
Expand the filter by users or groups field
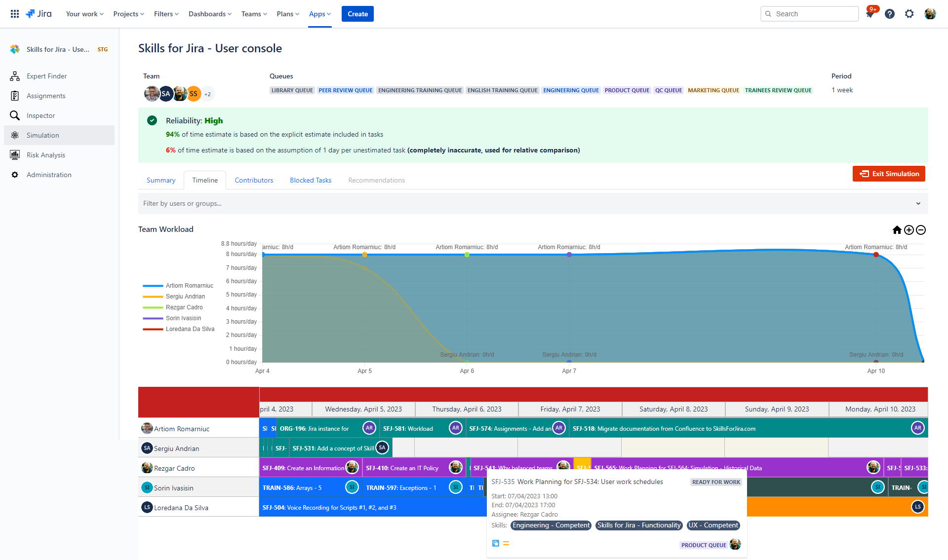(918, 203)
